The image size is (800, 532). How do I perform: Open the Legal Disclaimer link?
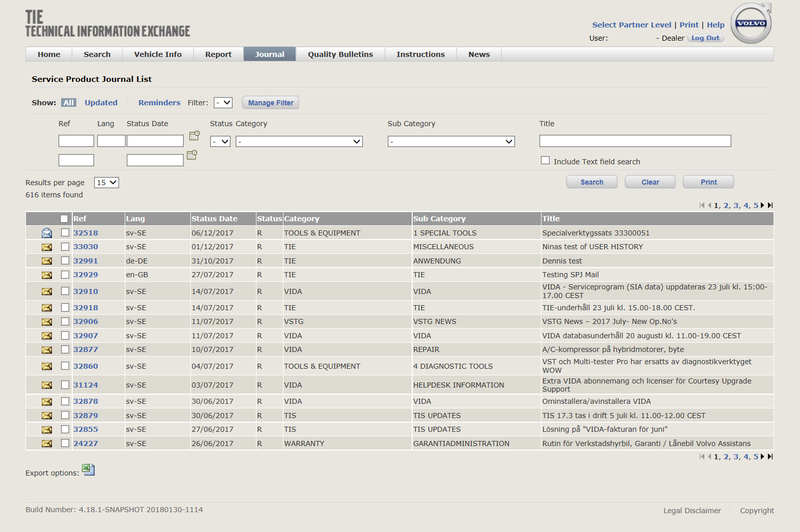692,511
